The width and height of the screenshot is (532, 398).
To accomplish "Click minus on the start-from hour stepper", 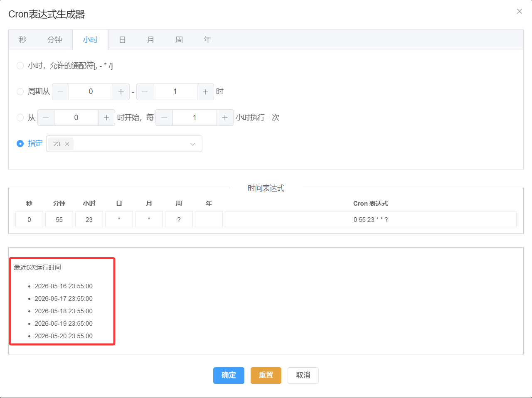I will (46, 118).
